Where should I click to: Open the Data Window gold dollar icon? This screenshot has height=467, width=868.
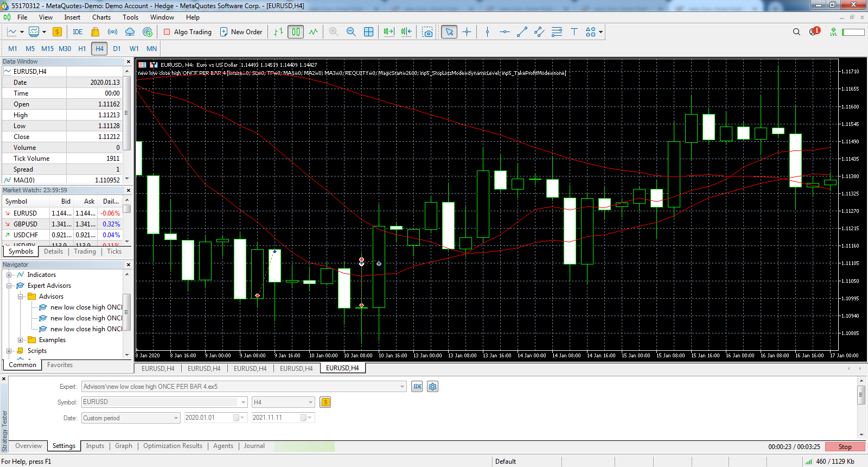click(57, 32)
